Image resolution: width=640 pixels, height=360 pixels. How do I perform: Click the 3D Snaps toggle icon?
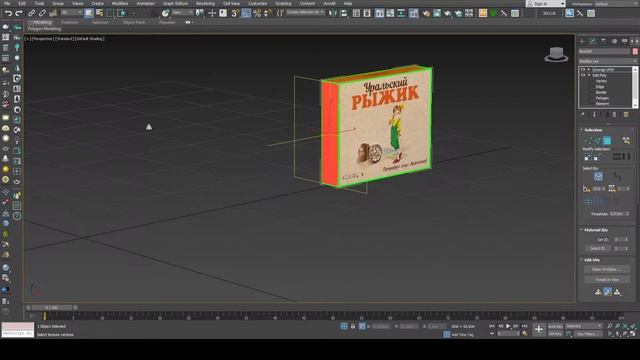pyautogui.click(x=235, y=13)
